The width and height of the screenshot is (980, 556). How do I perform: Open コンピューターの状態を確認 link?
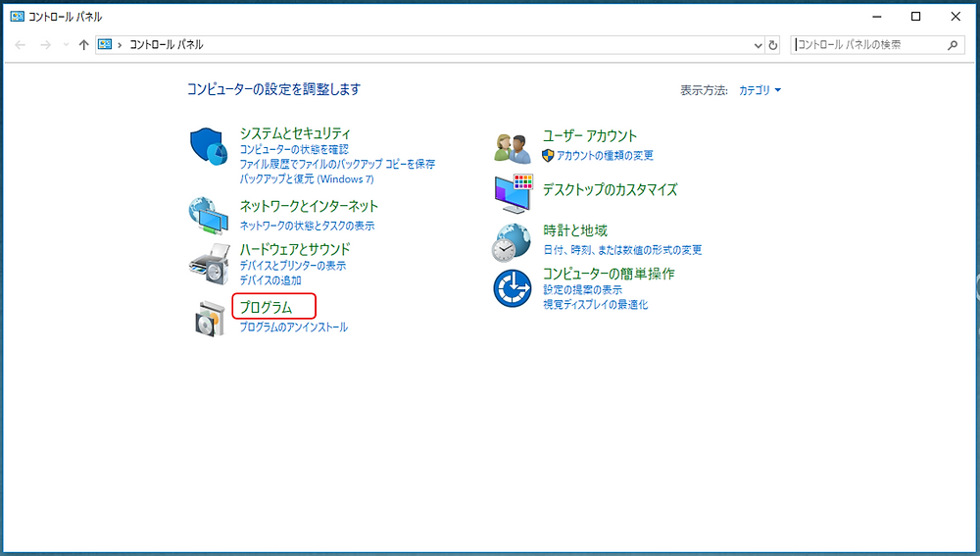point(294,149)
